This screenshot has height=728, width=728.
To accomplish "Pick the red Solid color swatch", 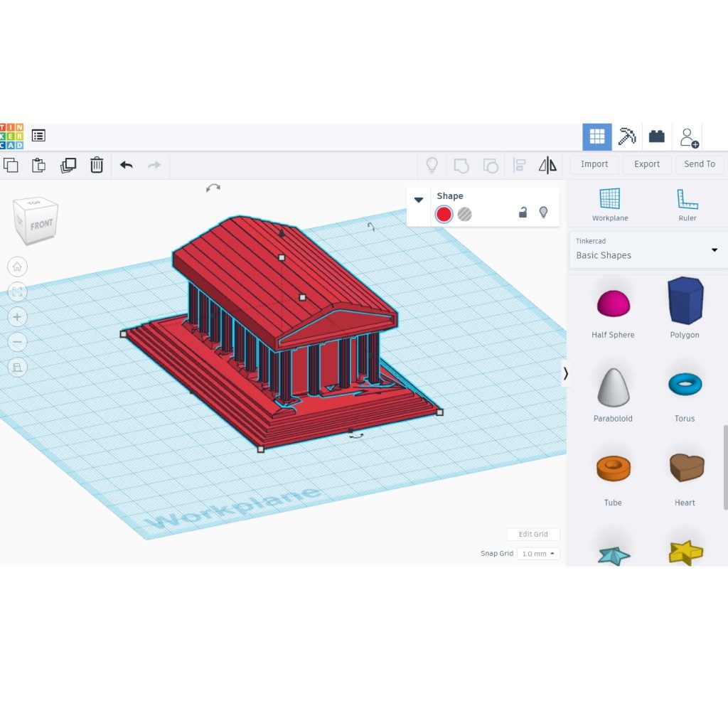I will (444, 214).
